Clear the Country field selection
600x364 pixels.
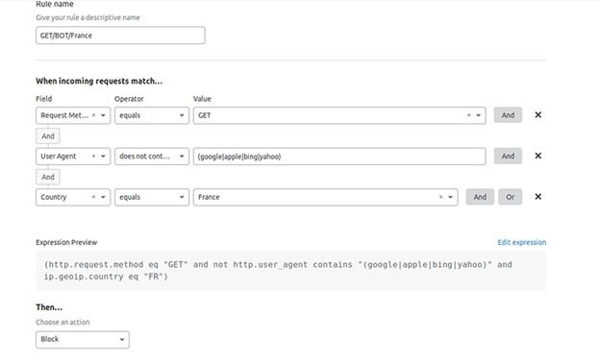coord(93,197)
